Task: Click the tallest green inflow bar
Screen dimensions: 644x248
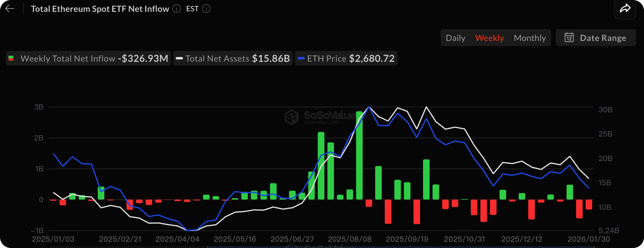Action: (359, 155)
